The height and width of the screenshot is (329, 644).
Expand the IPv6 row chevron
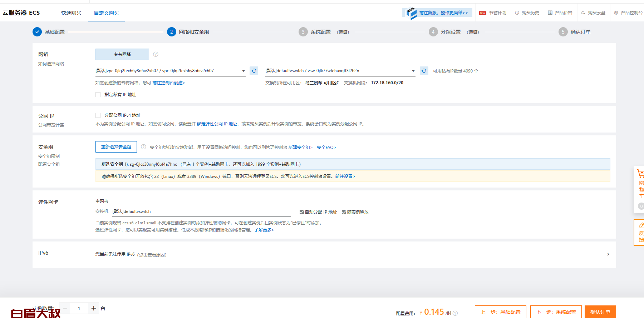[x=608, y=254]
